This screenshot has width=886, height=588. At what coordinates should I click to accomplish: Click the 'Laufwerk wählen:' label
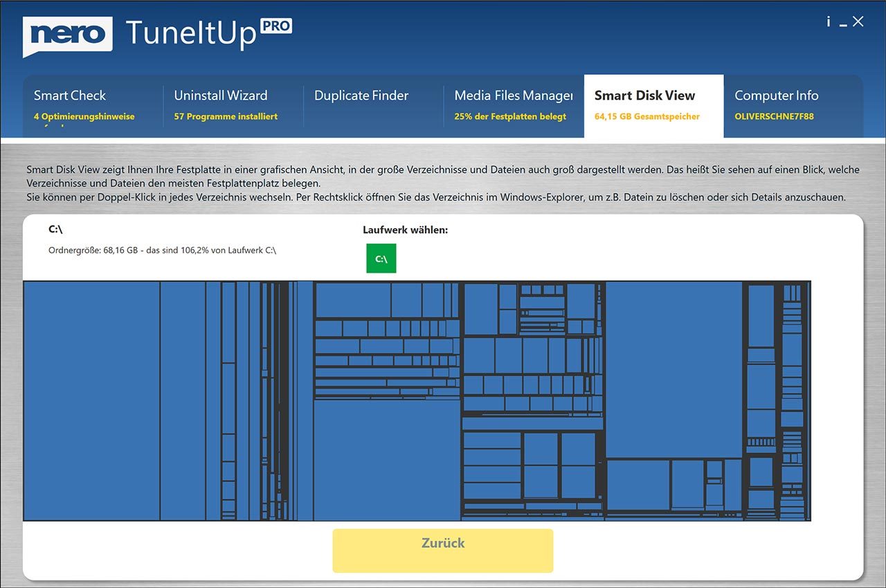coord(406,230)
